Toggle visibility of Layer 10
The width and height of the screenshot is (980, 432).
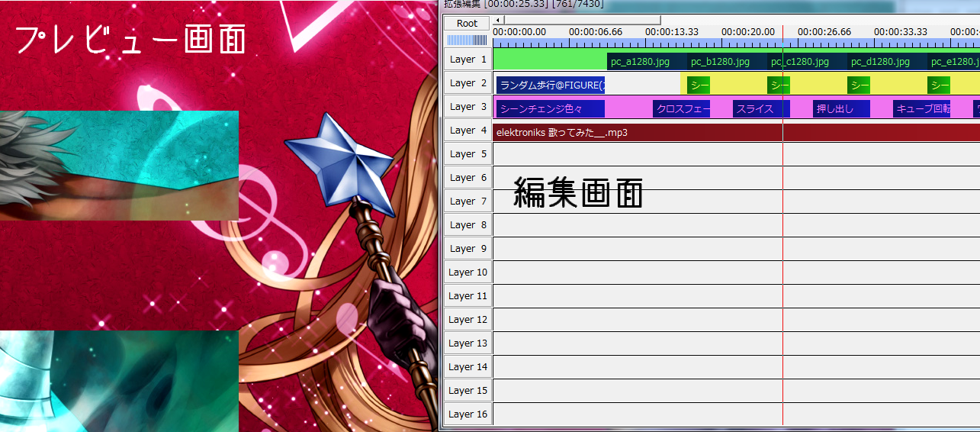(x=468, y=272)
